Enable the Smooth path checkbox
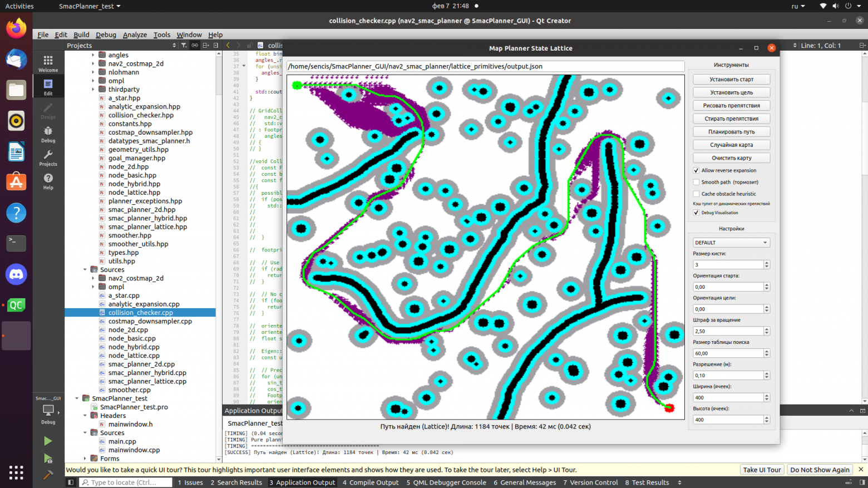868x488 pixels. tap(696, 182)
